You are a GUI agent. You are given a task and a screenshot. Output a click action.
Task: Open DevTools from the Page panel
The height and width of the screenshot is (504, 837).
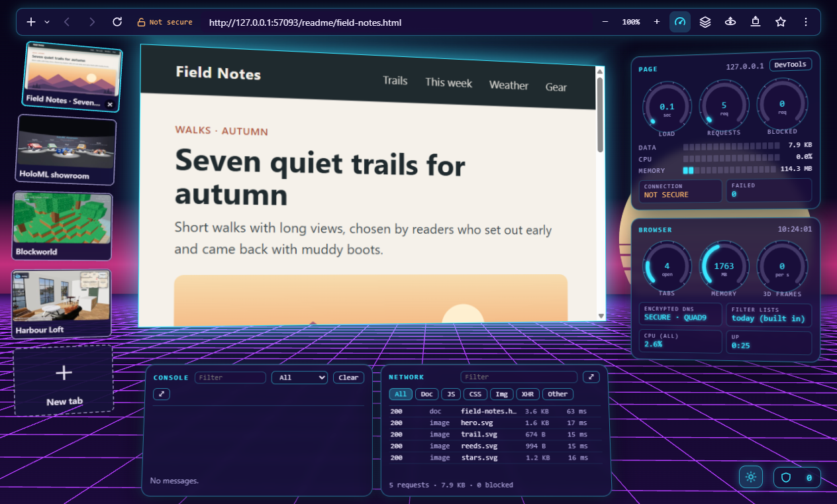(791, 64)
